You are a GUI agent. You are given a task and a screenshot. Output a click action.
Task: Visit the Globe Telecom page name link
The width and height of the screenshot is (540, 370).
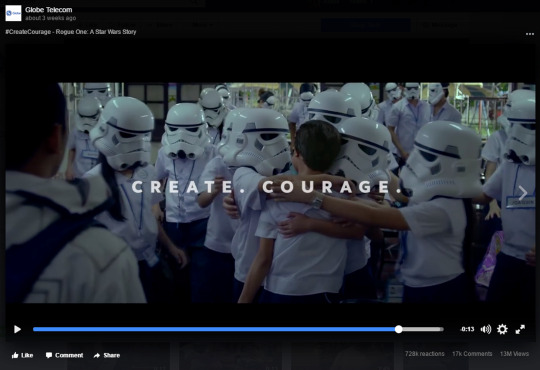coord(49,10)
